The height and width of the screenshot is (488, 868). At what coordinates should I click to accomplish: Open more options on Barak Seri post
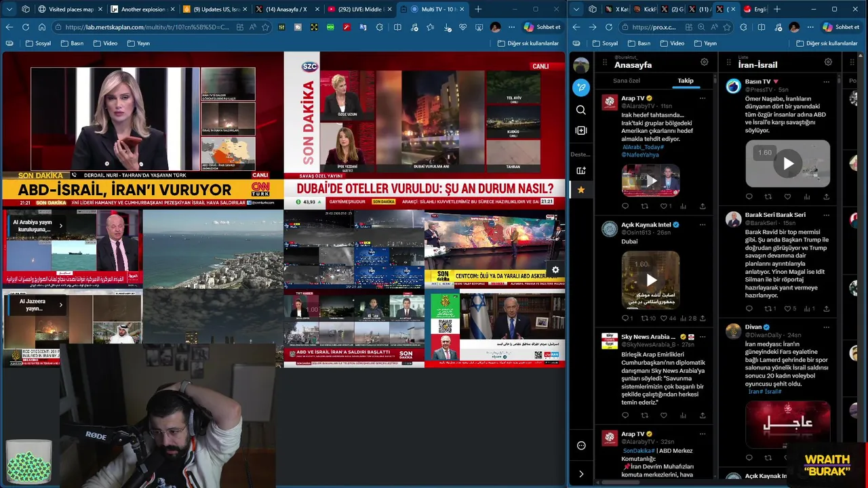coord(826,215)
